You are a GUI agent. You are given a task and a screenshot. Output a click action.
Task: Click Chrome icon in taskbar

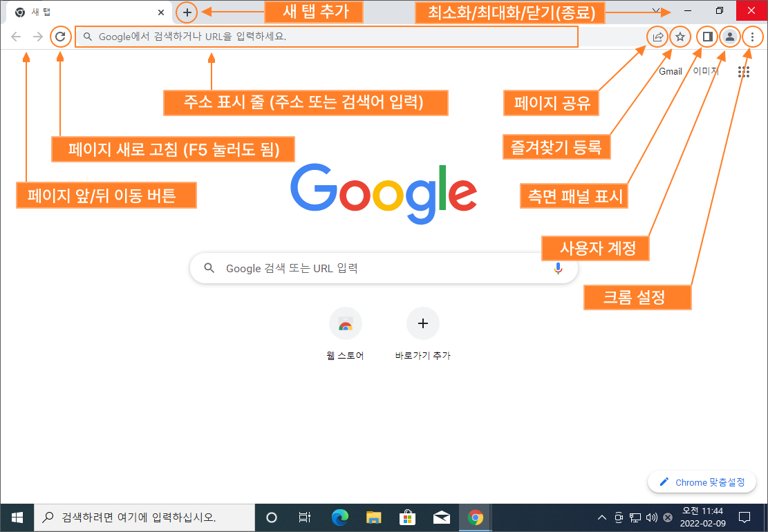[475, 517]
